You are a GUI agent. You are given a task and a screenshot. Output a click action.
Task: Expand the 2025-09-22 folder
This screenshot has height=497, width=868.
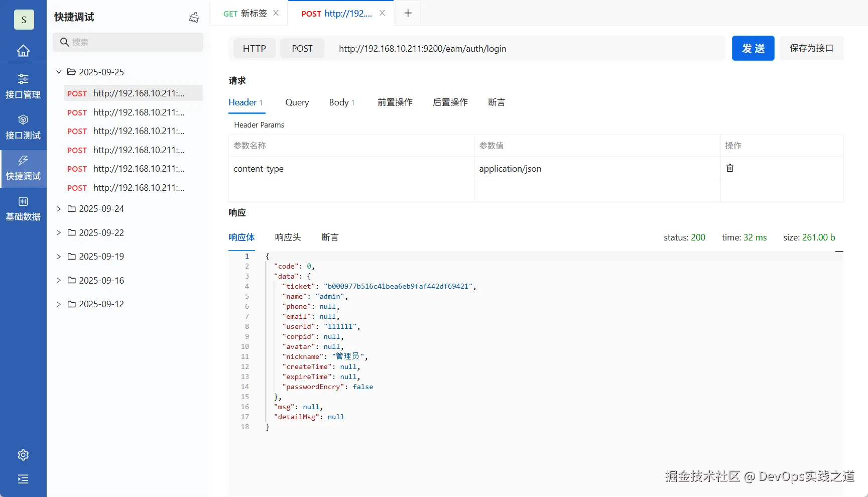59,232
